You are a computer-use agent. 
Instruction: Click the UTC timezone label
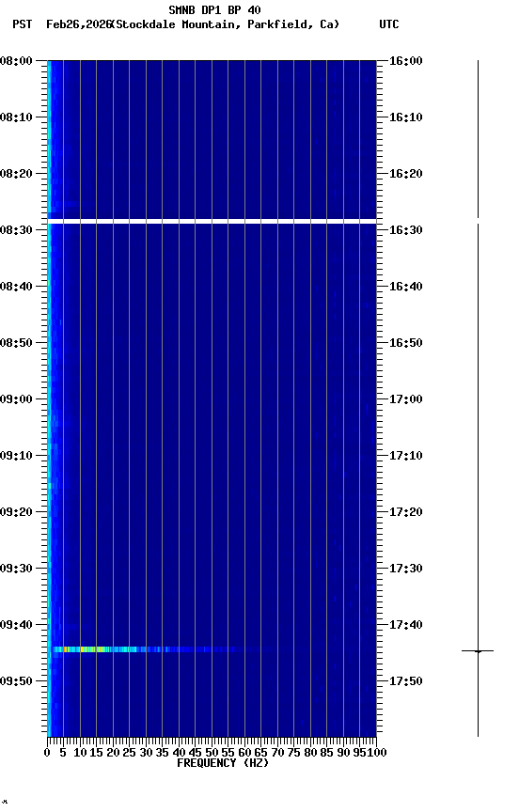[x=389, y=24]
